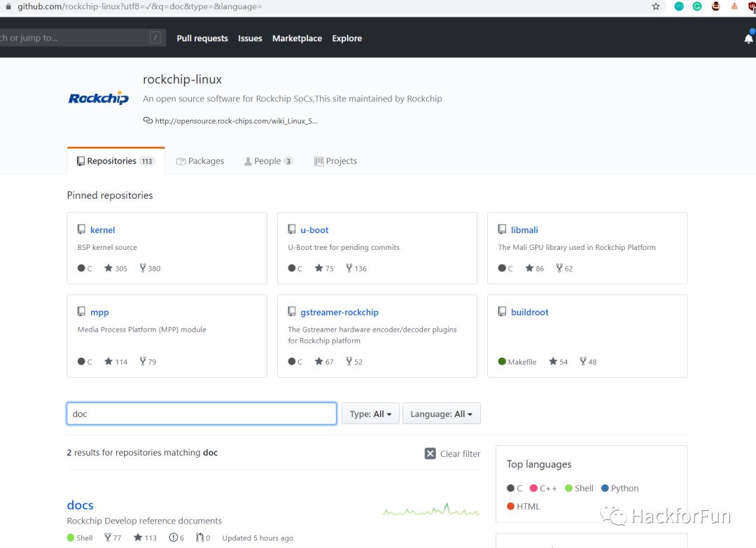Open Pull requests in the top navigation
This screenshot has width=756, height=548.
click(202, 38)
